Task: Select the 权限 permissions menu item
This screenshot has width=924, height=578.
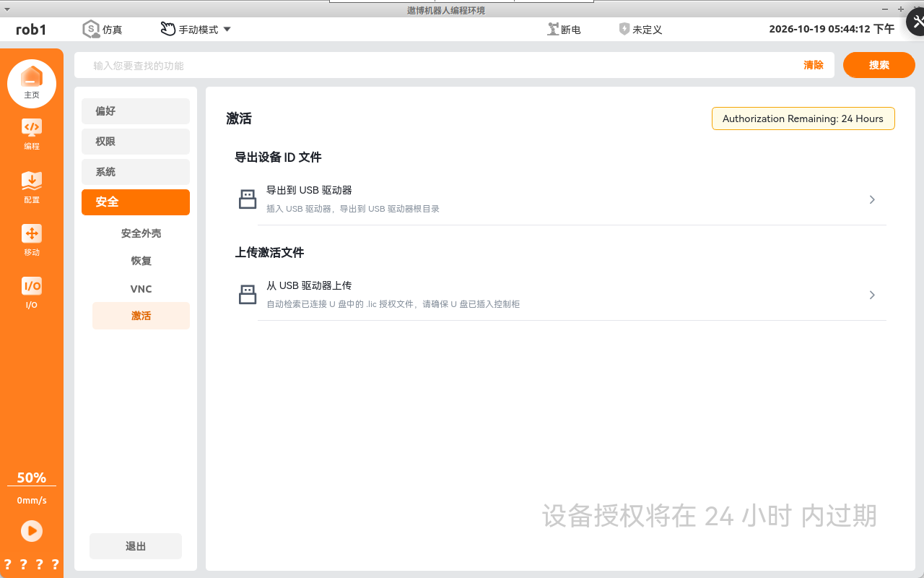Action: [x=136, y=142]
